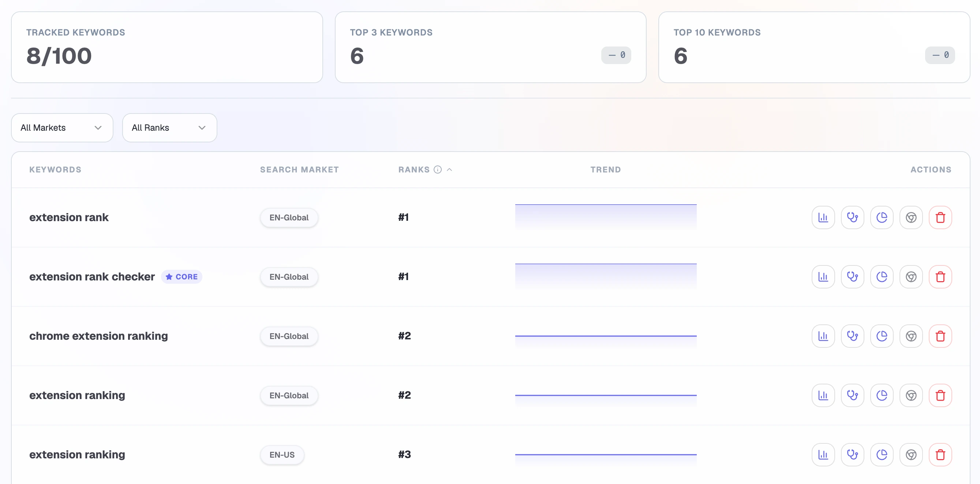The height and width of the screenshot is (484, 980).
Task: Click trend chart for 'extension rank checker'
Action: [x=606, y=276]
